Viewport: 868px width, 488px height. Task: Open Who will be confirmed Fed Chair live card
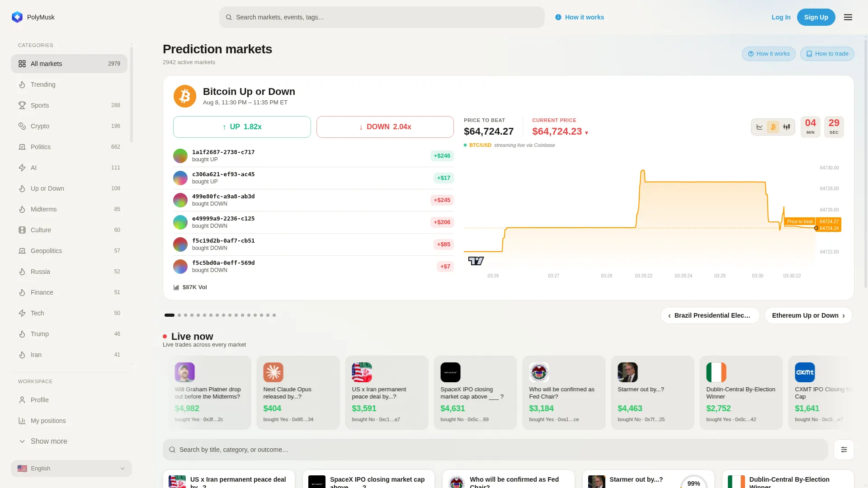pyautogui.click(x=564, y=393)
